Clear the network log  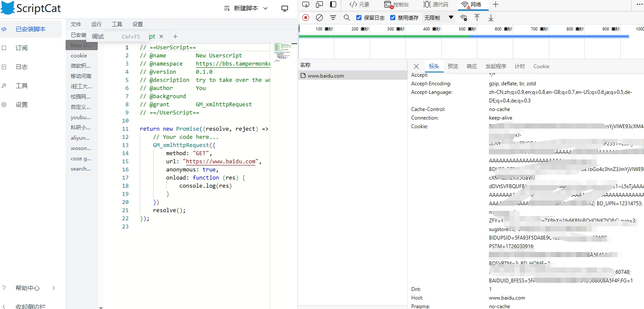(x=319, y=18)
